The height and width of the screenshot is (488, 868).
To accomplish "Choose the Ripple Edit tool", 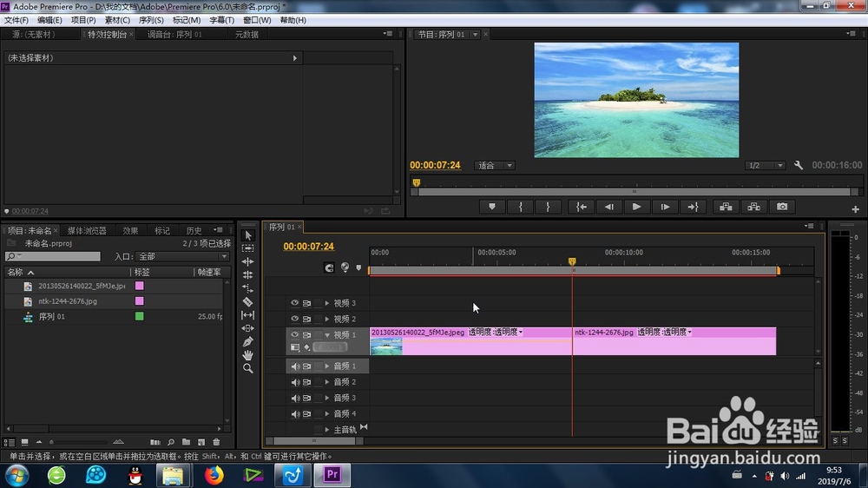I will (x=248, y=261).
